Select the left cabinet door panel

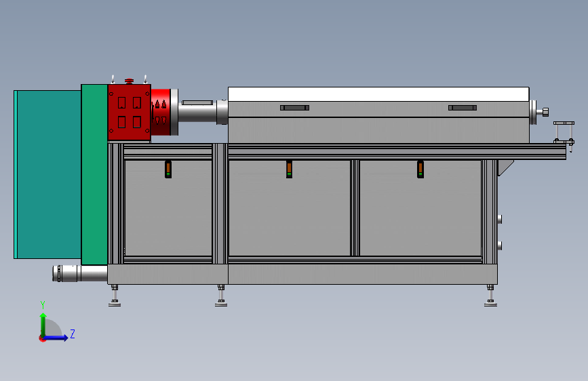pyautogui.click(x=168, y=208)
